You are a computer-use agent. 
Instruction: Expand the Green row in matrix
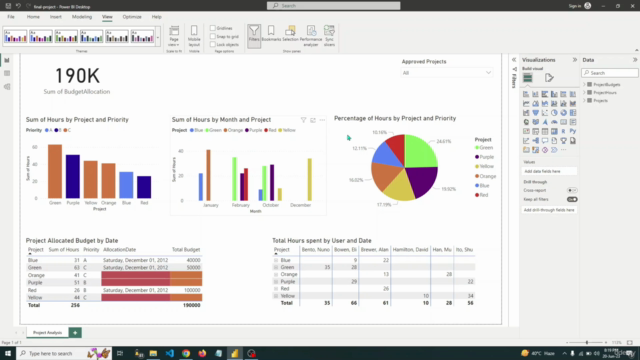click(x=276, y=267)
